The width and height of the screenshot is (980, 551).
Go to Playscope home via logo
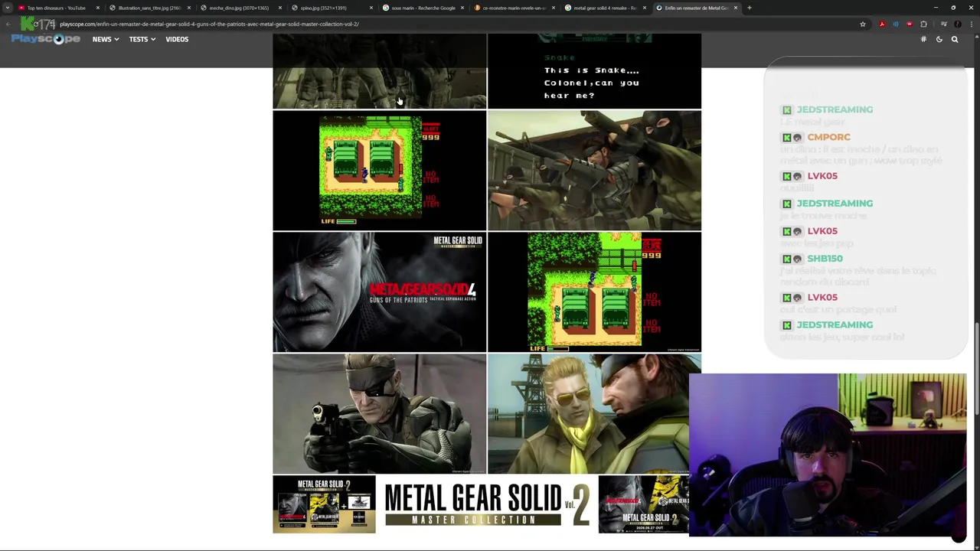point(45,39)
